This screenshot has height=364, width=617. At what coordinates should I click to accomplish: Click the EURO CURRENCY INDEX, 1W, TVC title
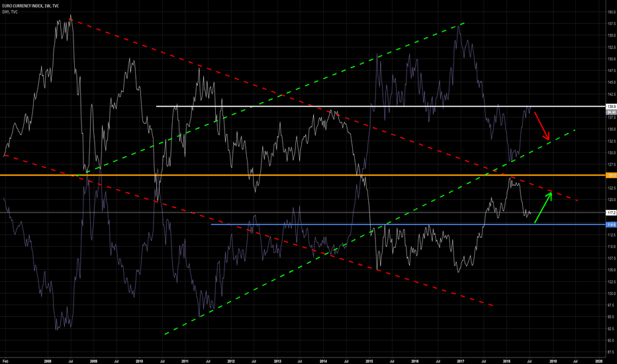point(30,6)
